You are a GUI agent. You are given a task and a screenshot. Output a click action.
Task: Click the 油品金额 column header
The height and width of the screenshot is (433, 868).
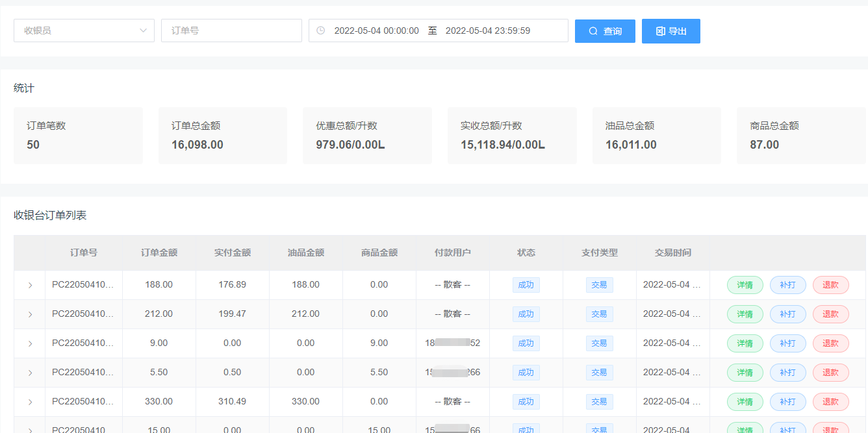click(x=306, y=253)
